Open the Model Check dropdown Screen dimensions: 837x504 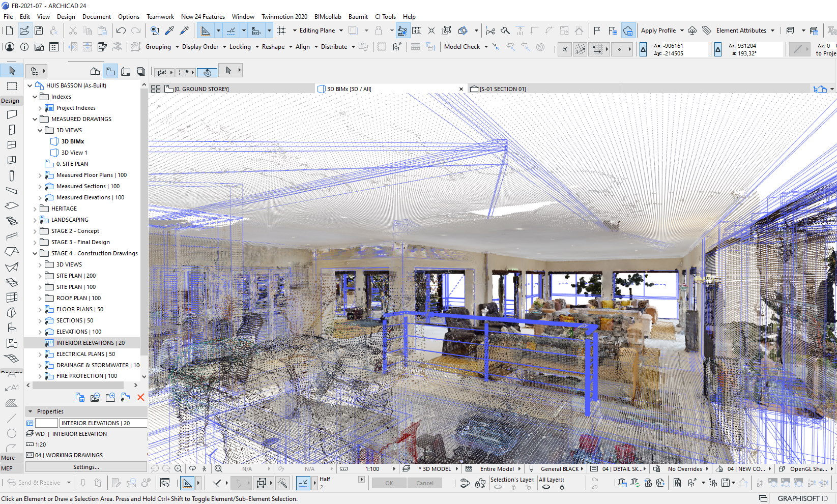(x=466, y=47)
